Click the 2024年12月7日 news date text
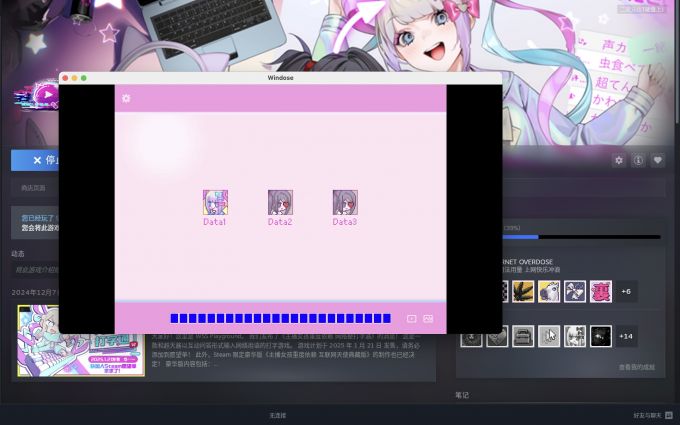This screenshot has width=680, height=425. point(35,292)
